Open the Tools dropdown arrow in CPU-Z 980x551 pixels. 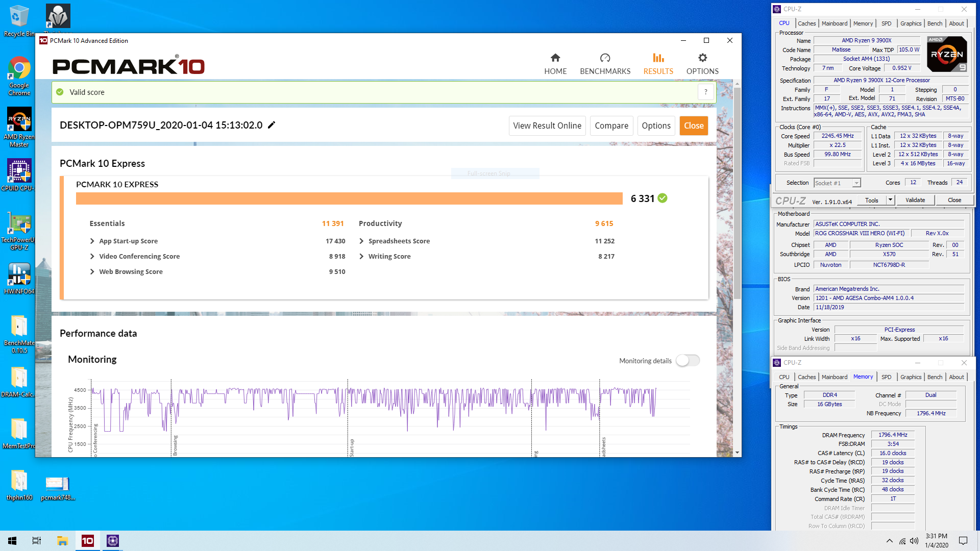click(x=890, y=201)
